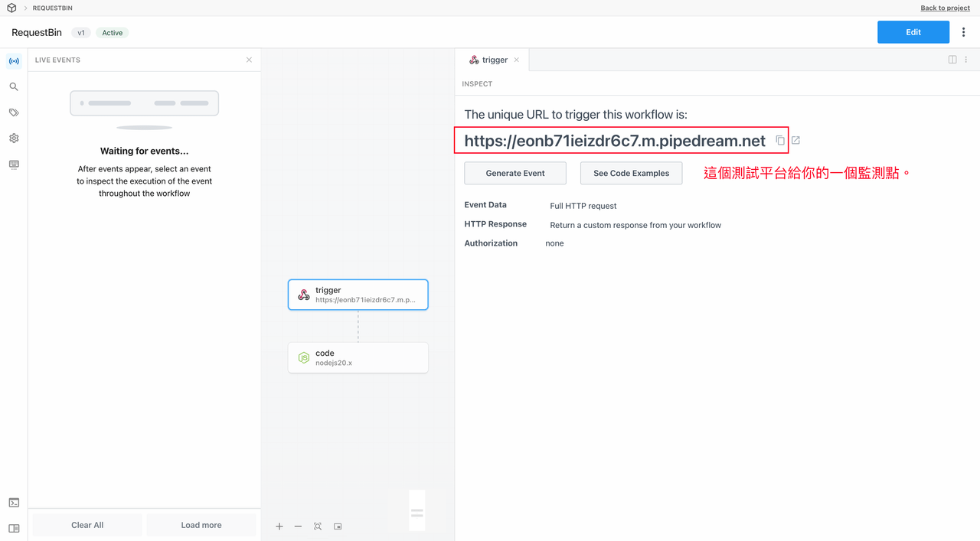The image size is (980, 541).
Task: Close the trigger tab
Action: click(x=517, y=60)
